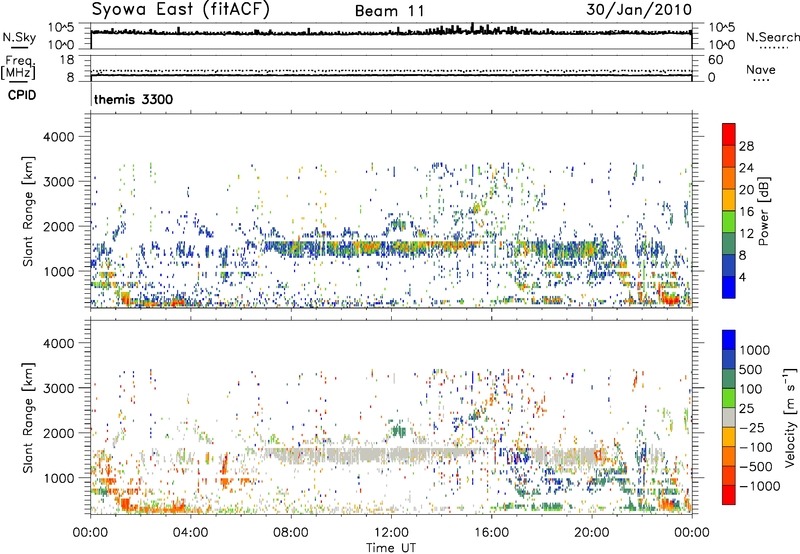Screen dimensions: 800x554
Task: Select the bright blue lowest segment of Power colorbar
Action: pos(729,287)
